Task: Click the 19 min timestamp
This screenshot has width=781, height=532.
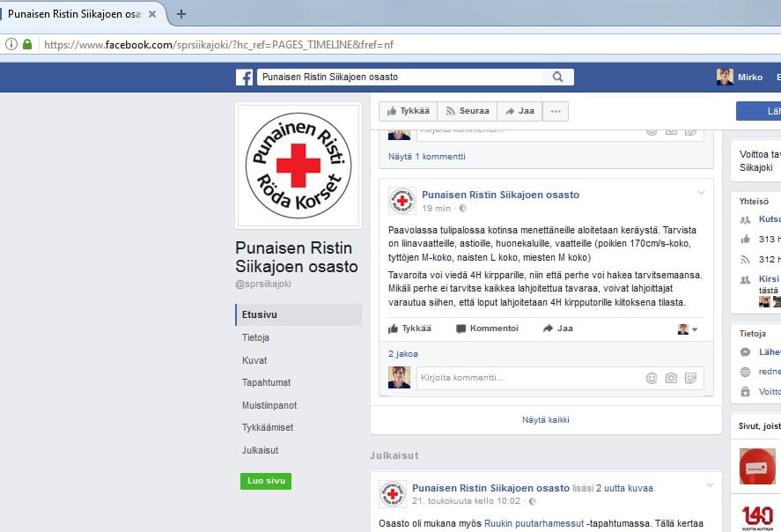Action: 437,208
